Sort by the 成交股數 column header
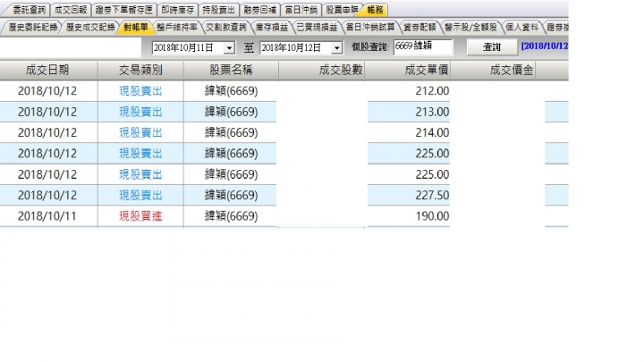Screen dimensions: 644x362 [322, 71]
